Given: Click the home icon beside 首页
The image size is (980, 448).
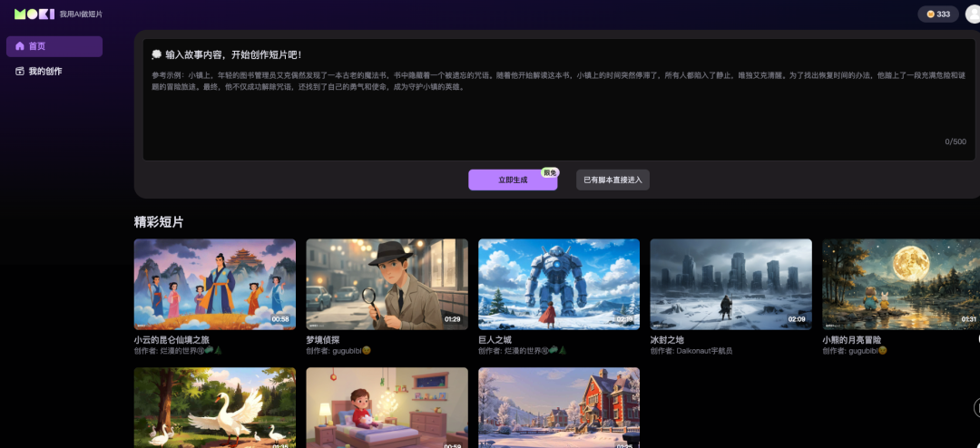Looking at the screenshot, I should (20, 46).
